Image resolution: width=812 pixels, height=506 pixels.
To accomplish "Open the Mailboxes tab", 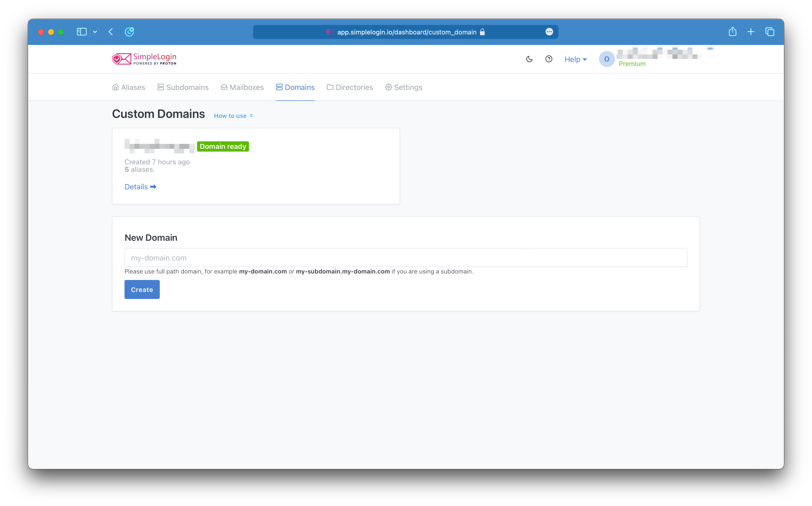I will [x=242, y=87].
